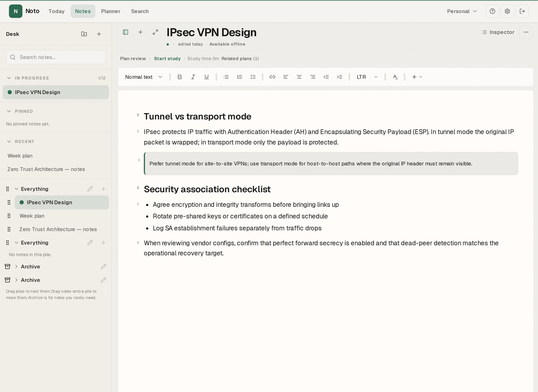538x392 pixels.
Task: Open the Normal text style dropdown
Action: [x=144, y=77]
